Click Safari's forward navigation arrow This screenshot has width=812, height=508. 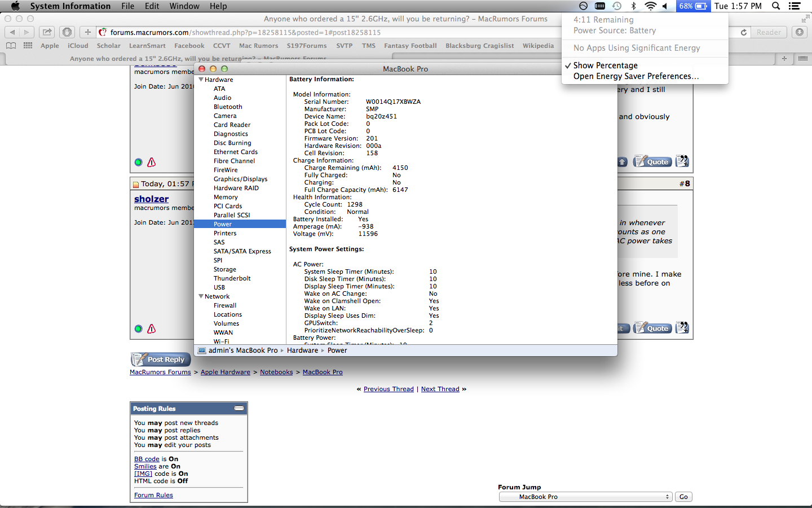[x=27, y=32]
